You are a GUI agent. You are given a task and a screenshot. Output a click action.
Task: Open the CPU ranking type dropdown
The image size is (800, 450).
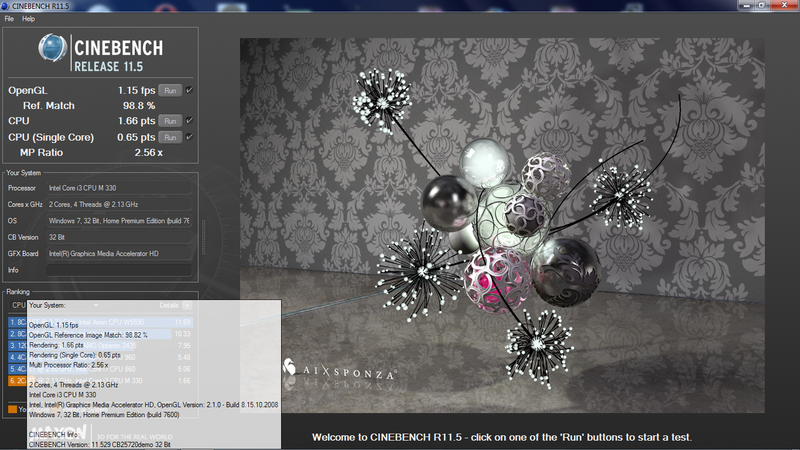tap(54, 305)
